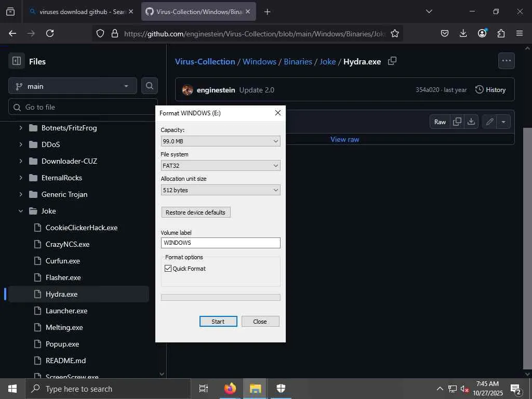Close the Virus-Collection tab
Screen dimensions: 532x399
[x=248, y=11]
